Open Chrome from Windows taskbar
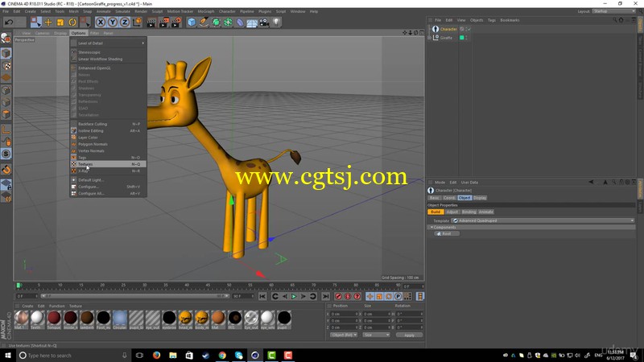This screenshot has width=644, height=362. 222,356
